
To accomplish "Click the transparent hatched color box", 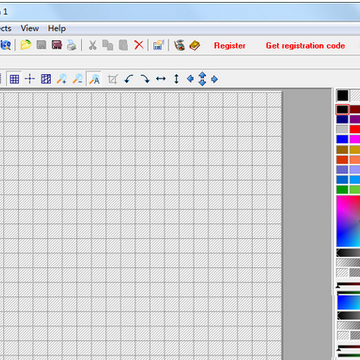I will click(x=355, y=96).
